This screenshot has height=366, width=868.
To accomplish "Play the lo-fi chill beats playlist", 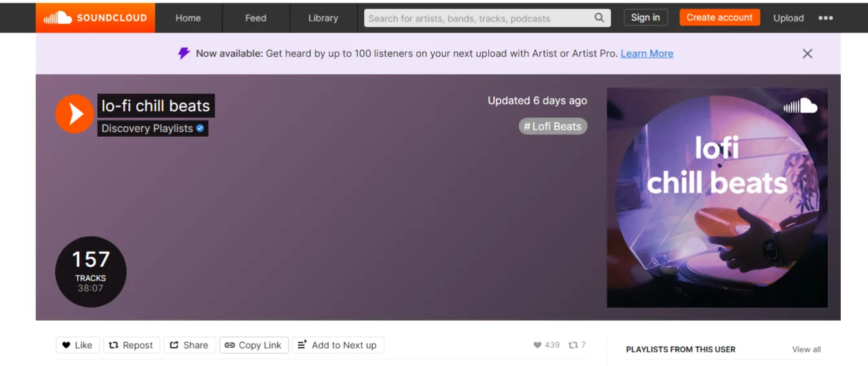I will 75,114.
